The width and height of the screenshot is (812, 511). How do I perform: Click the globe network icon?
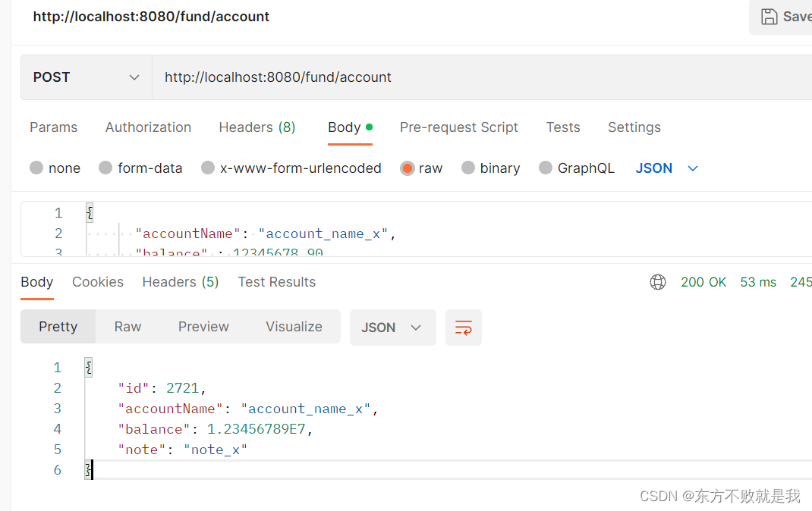658,282
